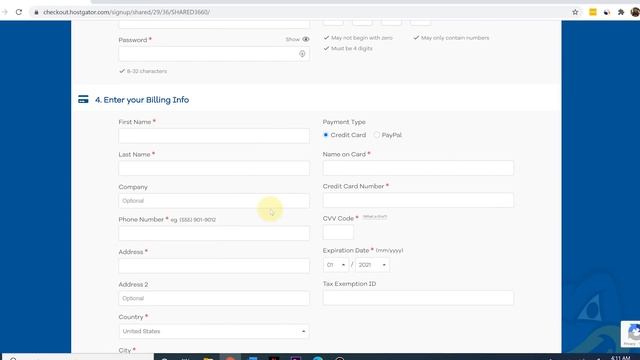Open the yellow extension icon in toolbar
This screenshot has height=360, width=640.
(593, 12)
